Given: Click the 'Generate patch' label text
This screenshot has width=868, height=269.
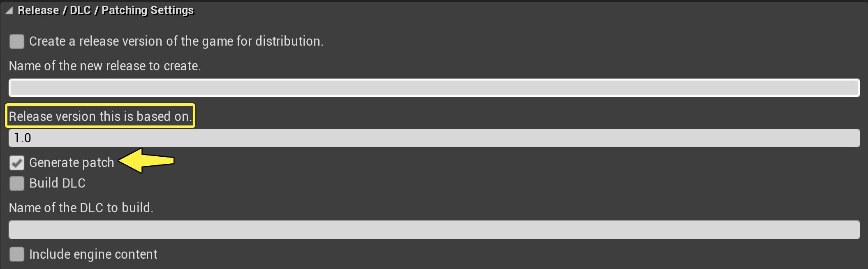Looking at the screenshot, I should 72,162.
